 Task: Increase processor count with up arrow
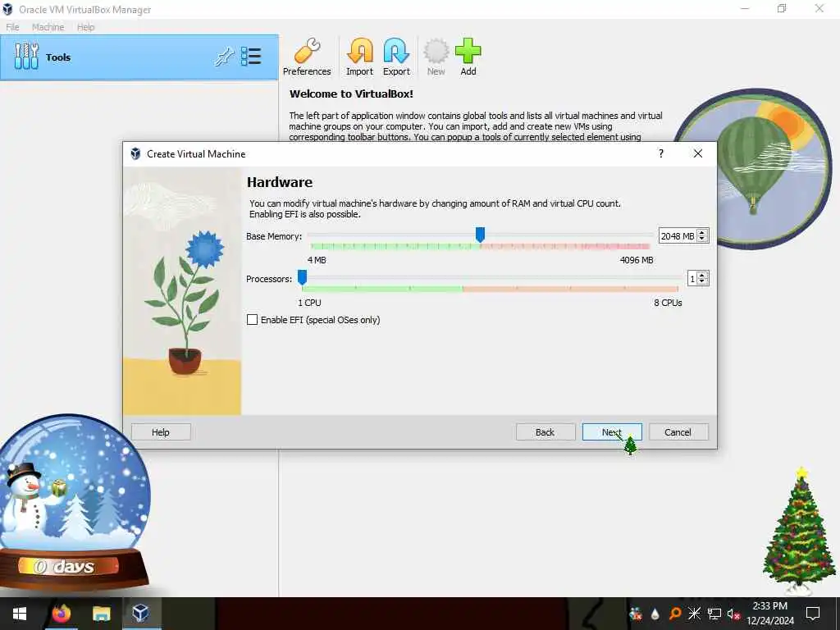point(702,276)
